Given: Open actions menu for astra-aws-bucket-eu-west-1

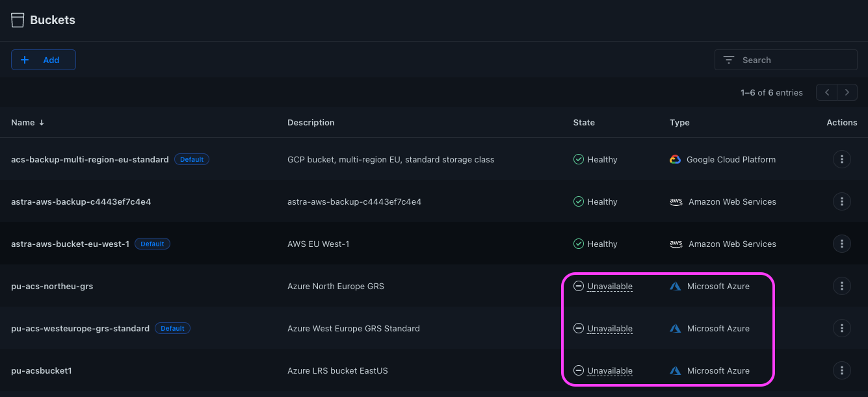Looking at the screenshot, I should [841, 244].
